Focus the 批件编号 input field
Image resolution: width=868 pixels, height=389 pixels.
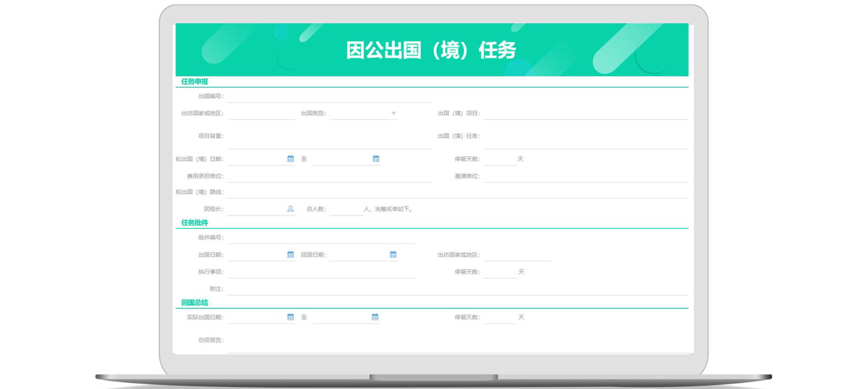pyautogui.click(x=321, y=237)
